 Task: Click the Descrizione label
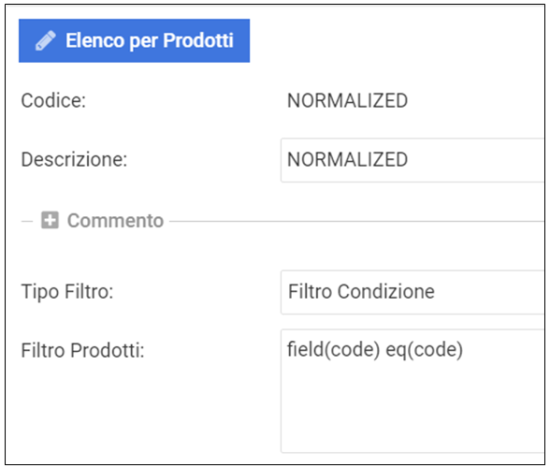(x=74, y=160)
